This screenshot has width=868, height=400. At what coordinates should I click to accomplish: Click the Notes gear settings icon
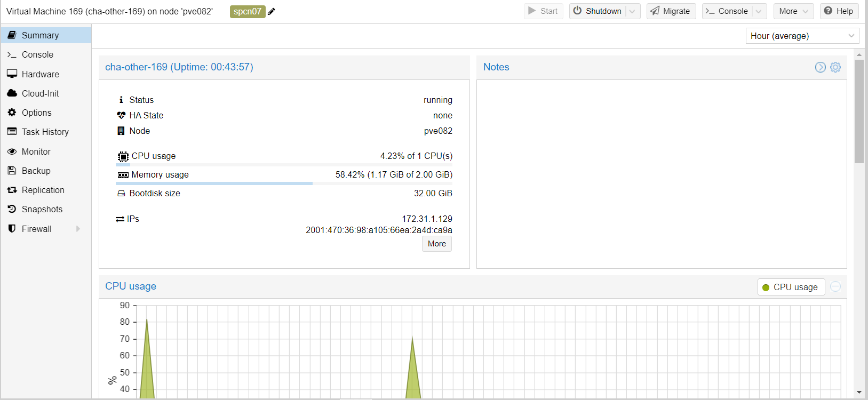click(835, 67)
